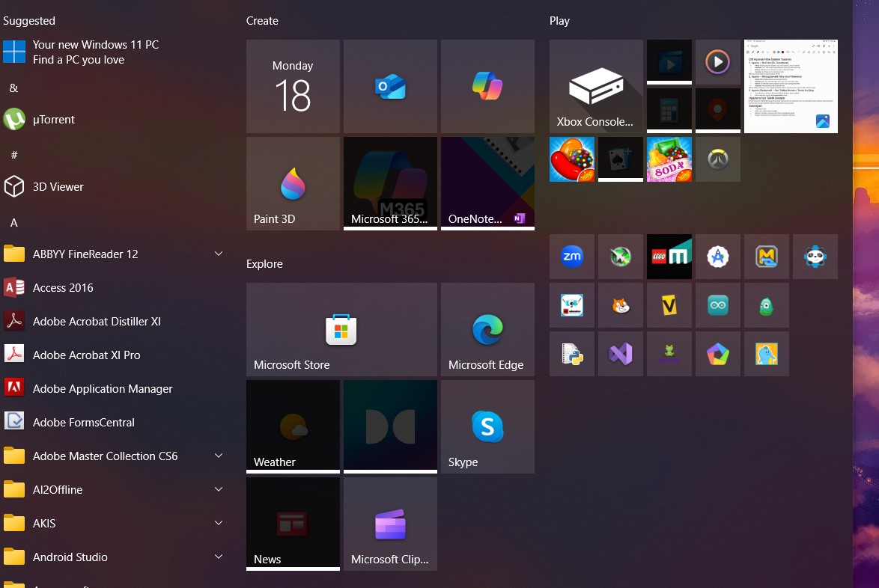This screenshot has height=588, width=879.
Task: Open the colorful pentagon app tile
Action: [x=718, y=354]
